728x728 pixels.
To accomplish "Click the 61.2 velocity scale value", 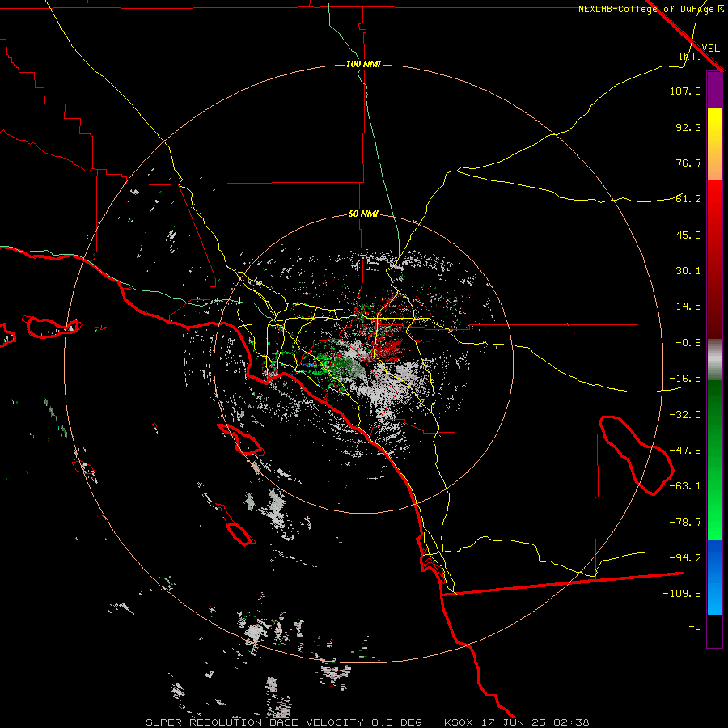I will [688, 199].
